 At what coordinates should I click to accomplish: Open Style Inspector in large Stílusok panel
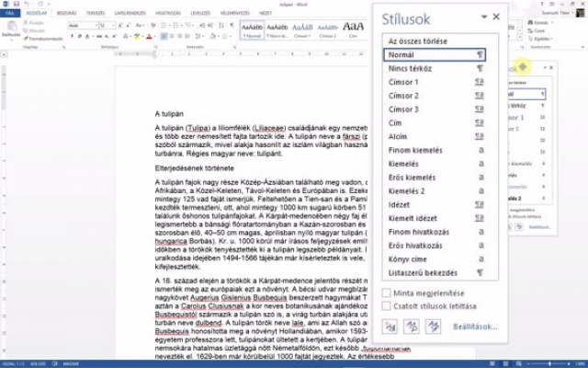pyautogui.click(x=412, y=327)
